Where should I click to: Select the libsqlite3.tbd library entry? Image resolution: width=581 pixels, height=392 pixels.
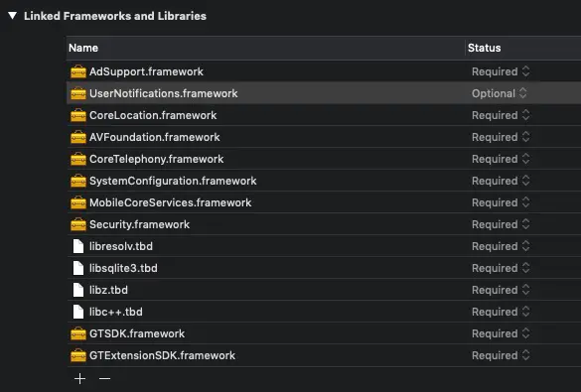coord(324,268)
